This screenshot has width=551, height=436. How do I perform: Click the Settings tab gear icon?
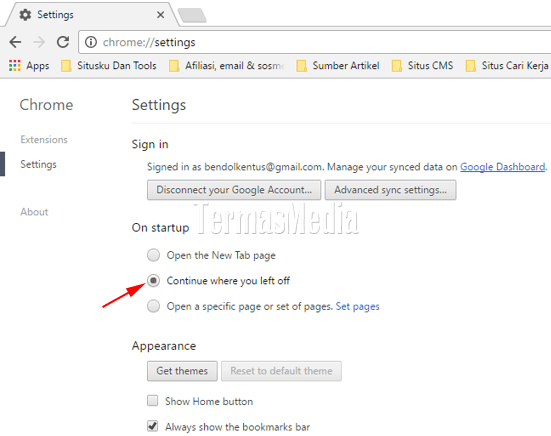coord(25,15)
